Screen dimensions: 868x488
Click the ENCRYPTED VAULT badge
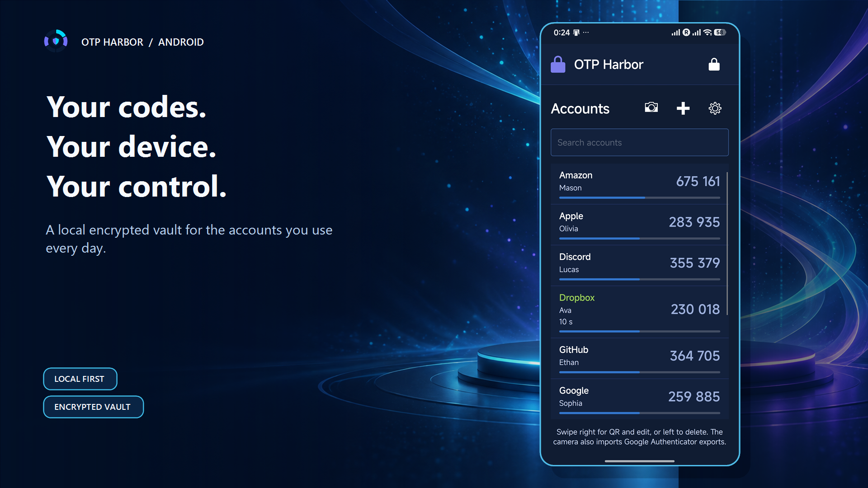93,407
